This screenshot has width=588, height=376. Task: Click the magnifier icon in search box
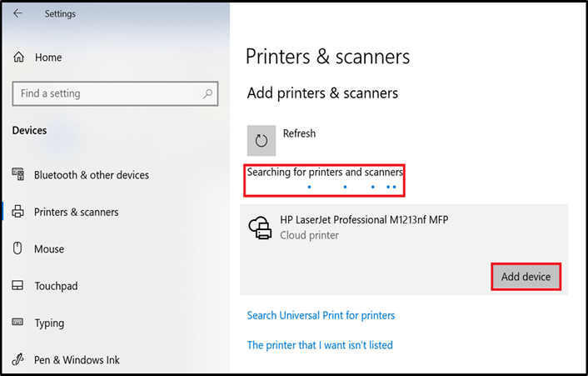(207, 93)
